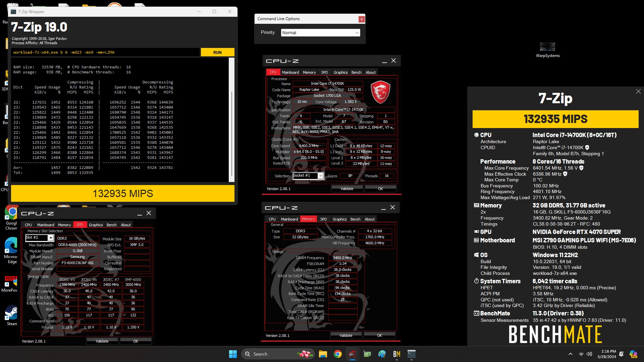Switch to CPU tab in SPD CPU-Z window
This screenshot has height=362, width=644.
tap(29, 225)
